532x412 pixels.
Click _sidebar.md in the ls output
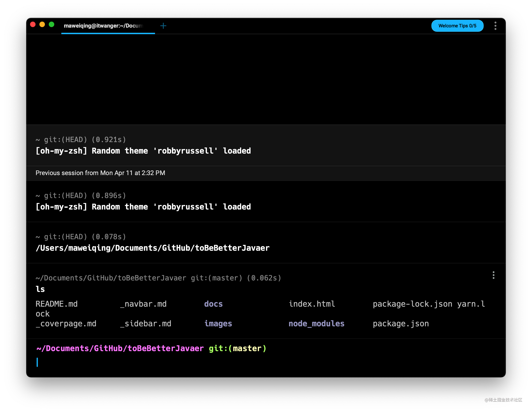pyautogui.click(x=146, y=324)
